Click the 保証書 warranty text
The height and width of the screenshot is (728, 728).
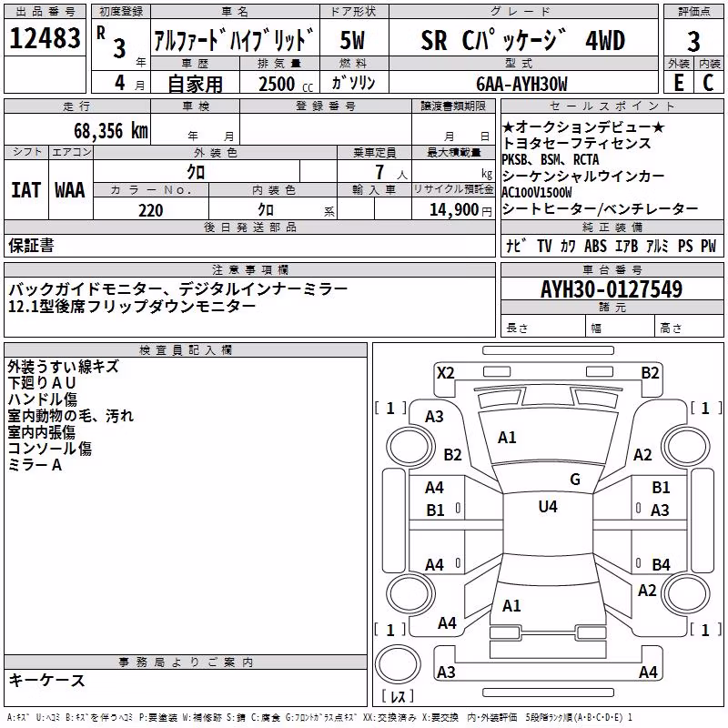[x=31, y=245]
